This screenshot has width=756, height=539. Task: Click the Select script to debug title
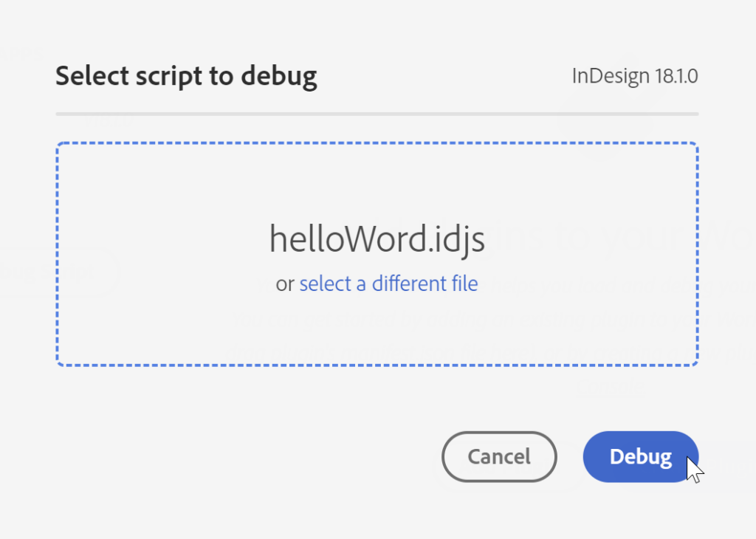tap(186, 75)
